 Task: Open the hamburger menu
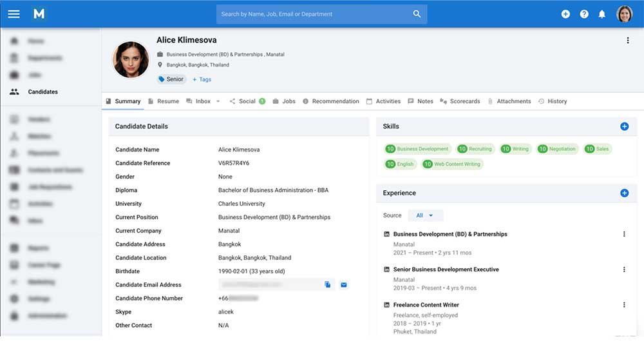[x=14, y=14]
